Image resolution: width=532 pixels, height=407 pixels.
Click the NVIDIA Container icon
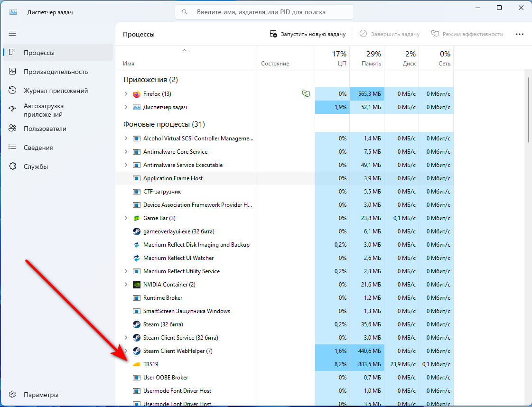point(136,285)
